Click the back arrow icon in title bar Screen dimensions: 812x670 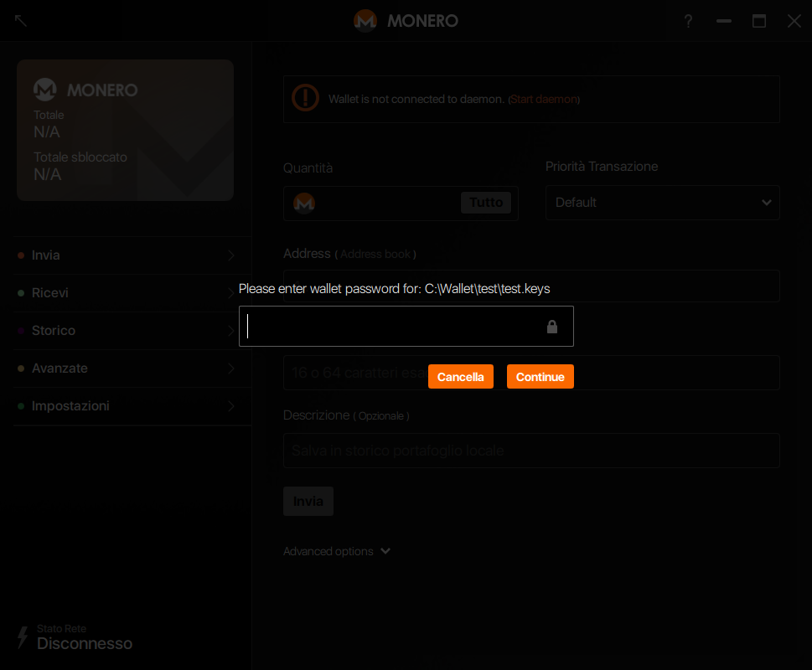pyautogui.click(x=21, y=21)
